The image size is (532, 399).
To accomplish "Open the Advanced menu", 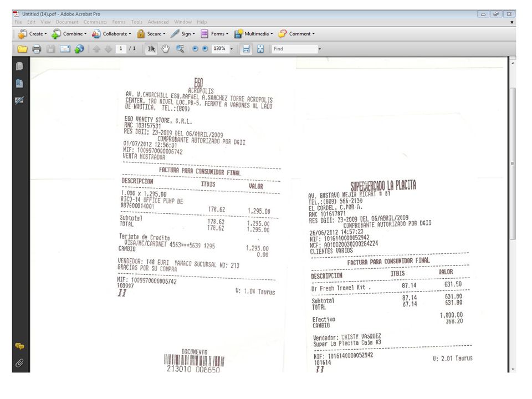I will [x=158, y=22].
